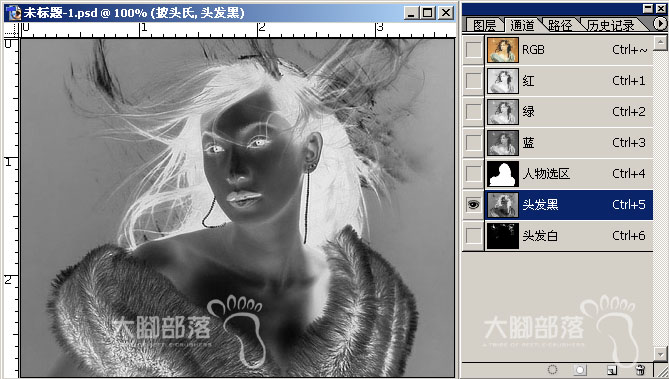Collapse the Channels palette with its minimize button
The image size is (669, 379).
[x=648, y=9]
